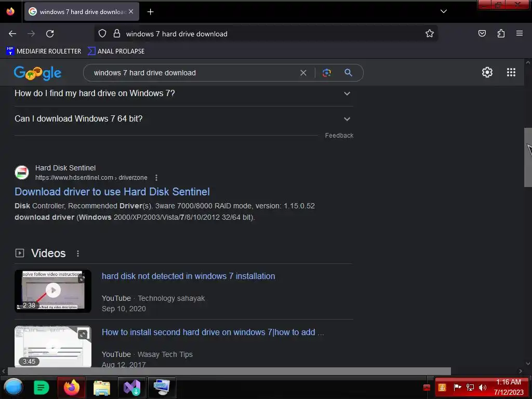Click the Google search magnifier button

click(x=348, y=73)
